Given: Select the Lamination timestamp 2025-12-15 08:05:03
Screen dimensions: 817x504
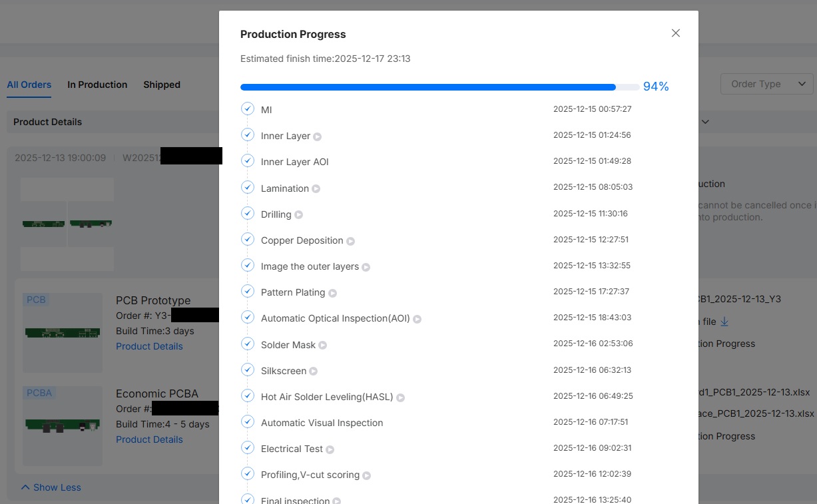Looking at the screenshot, I should point(593,187).
